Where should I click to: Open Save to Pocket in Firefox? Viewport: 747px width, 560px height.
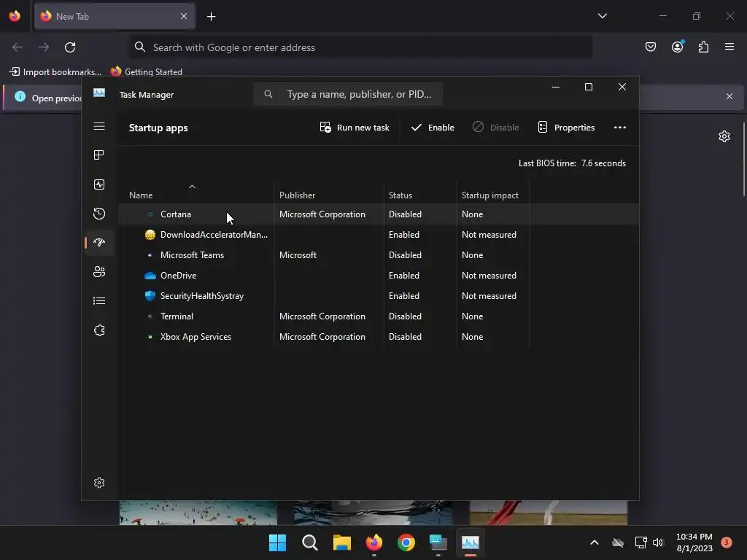[650, 47]
